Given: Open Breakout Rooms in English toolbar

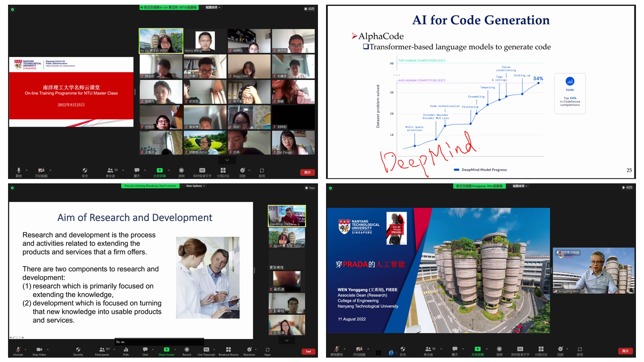Looking at the screenshot, I should coord(228,350).
